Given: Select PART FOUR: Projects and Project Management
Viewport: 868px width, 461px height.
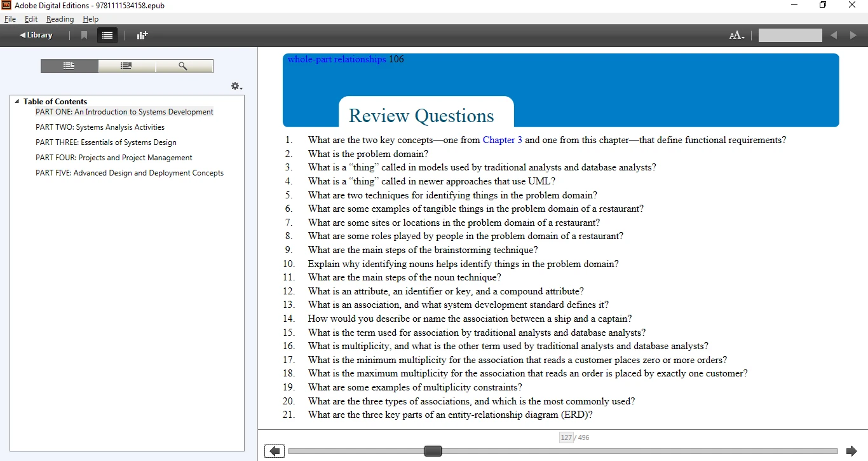Looking at the screenshot, I should (x=114, y=158).
